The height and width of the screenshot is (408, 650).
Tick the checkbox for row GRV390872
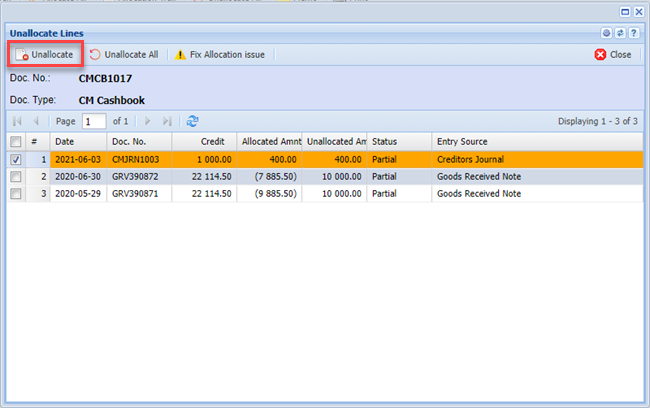pos(16,176)
